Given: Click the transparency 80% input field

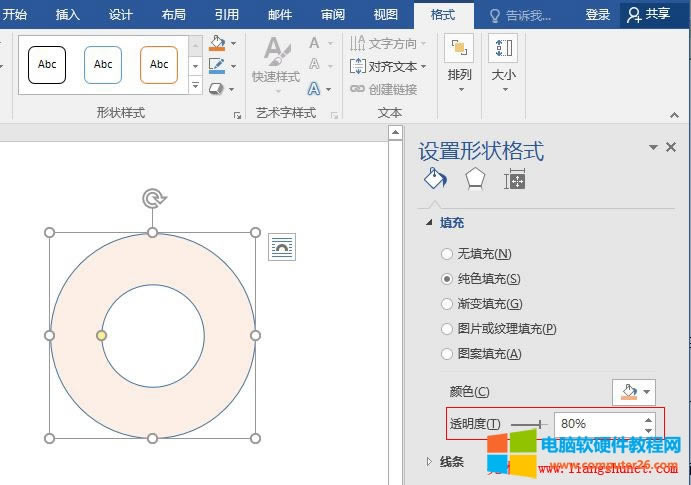Looking at the screenshot, I should pos(595,424).
